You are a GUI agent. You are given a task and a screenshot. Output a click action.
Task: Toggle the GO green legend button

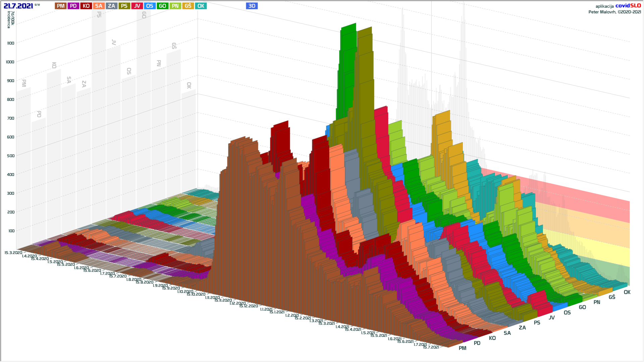point(163,6)
